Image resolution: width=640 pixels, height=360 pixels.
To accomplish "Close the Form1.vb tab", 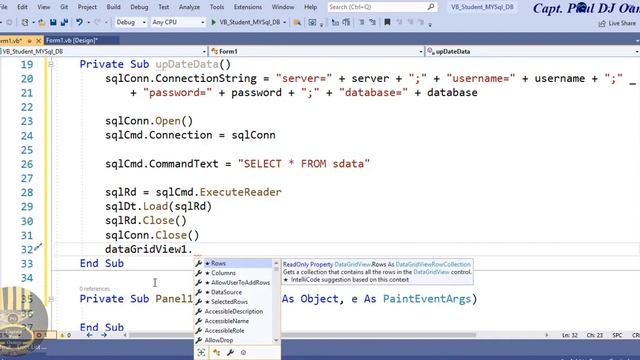I will click(39, 41).
